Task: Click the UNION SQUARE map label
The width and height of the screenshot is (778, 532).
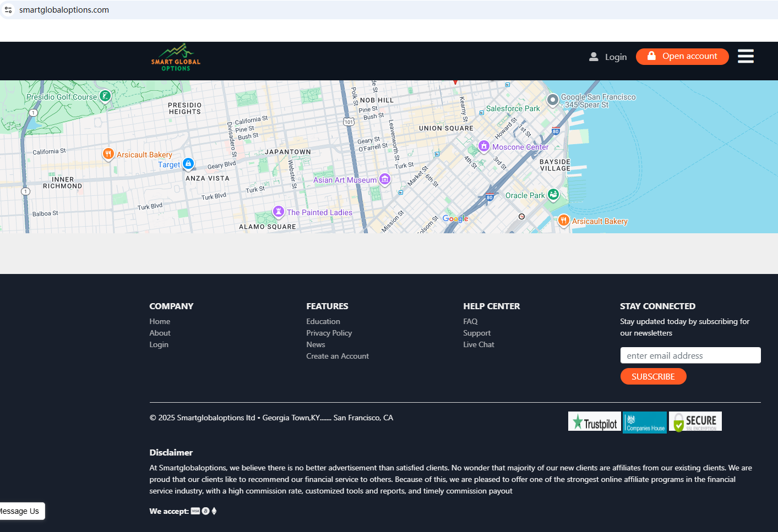Action: tap(446, 128)
